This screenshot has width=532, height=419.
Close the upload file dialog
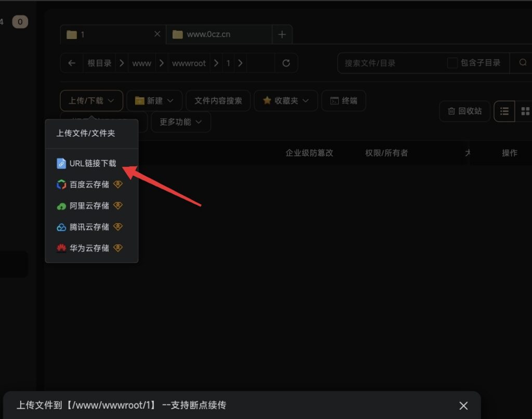[463, 405]
